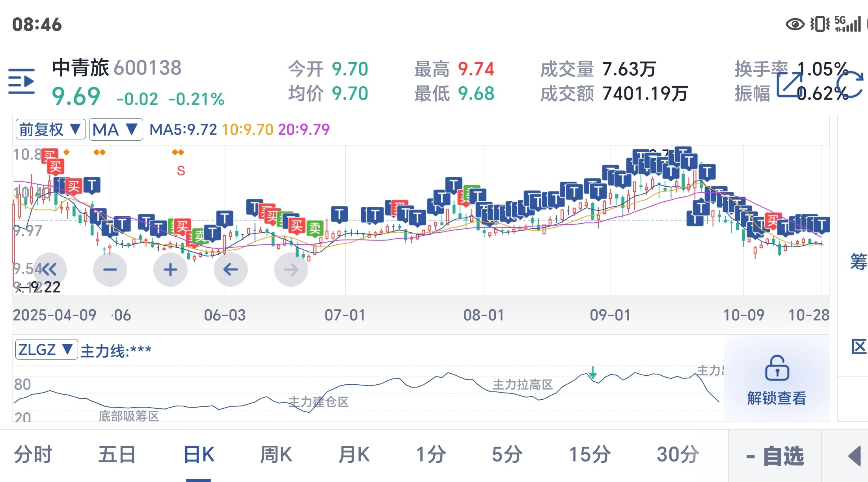Open the side menu list icon
The height and width of the screenshot is (482, 868).
(x=21, y=82)
